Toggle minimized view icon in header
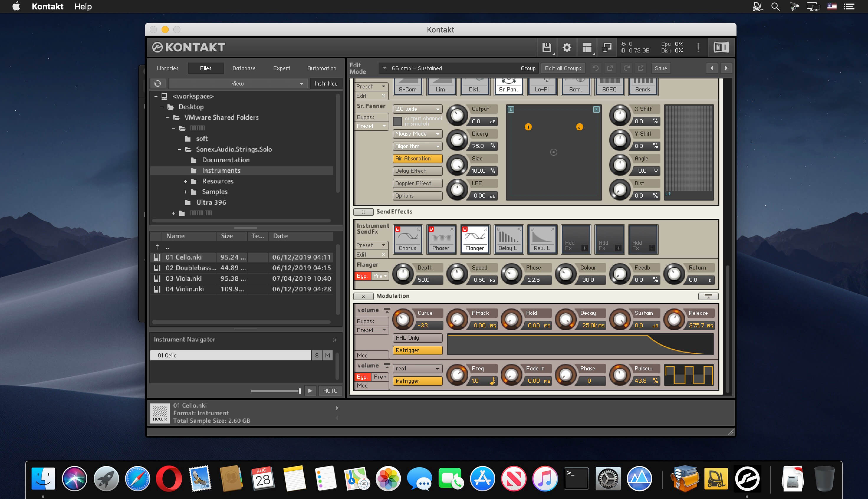This screenshot has width=868, height=499. [607, 47]
